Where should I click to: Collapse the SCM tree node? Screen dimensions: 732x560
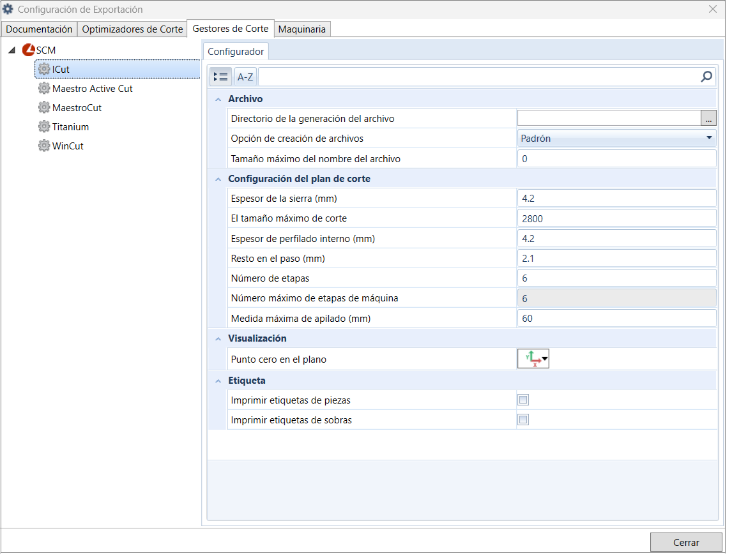coord(12,50)
